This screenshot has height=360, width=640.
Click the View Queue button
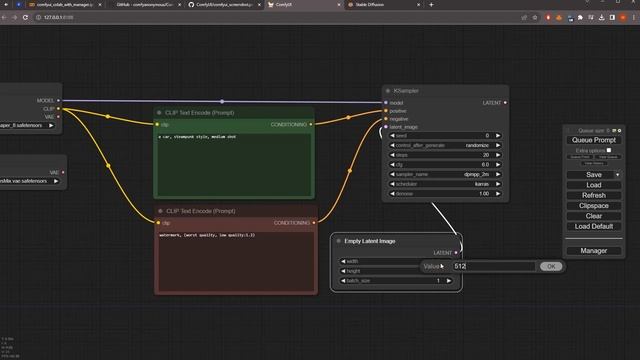coord(608,157)
